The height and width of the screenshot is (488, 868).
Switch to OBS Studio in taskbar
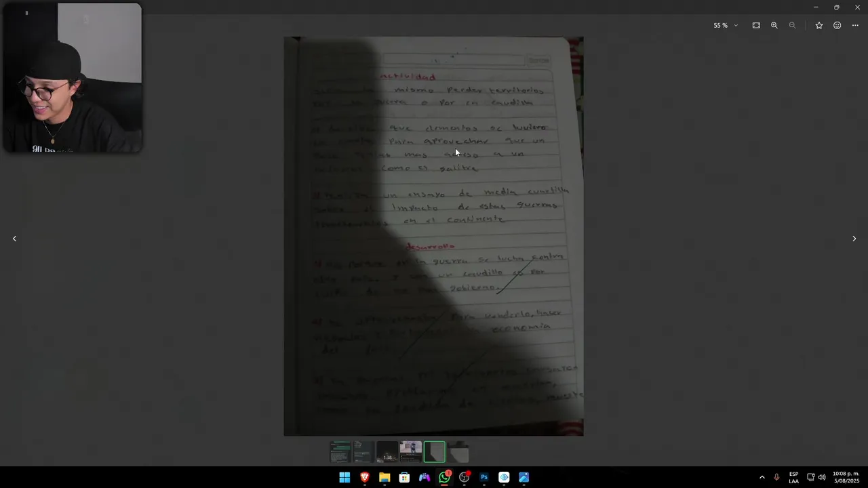click(465, 477)
